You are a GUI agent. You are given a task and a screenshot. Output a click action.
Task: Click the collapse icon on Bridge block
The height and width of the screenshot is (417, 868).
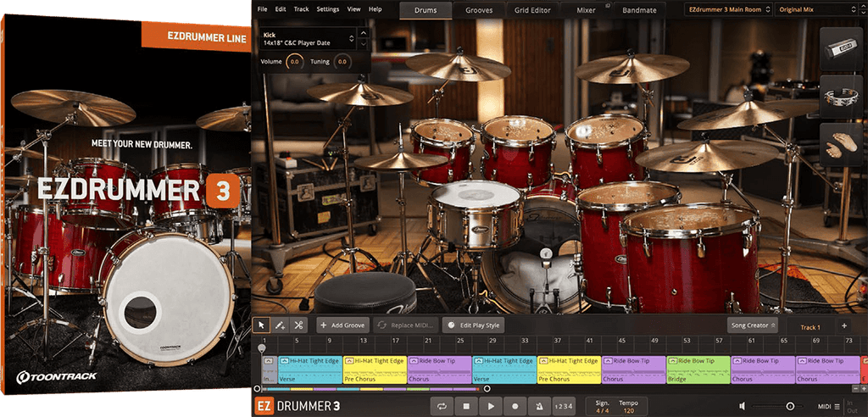click(x=673, y=361)
